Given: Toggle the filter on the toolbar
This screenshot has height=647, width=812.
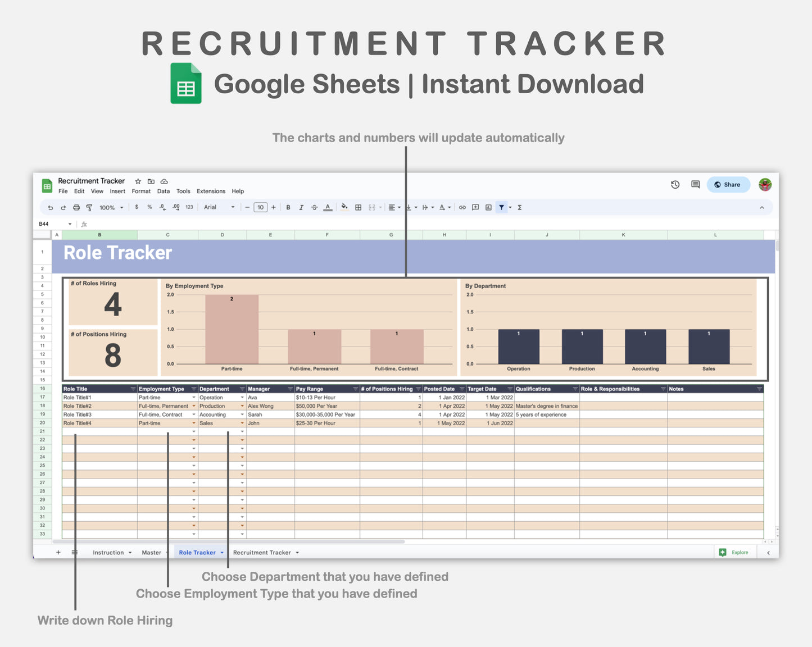Looking at the screenshot, I should [x=501, y=207].
